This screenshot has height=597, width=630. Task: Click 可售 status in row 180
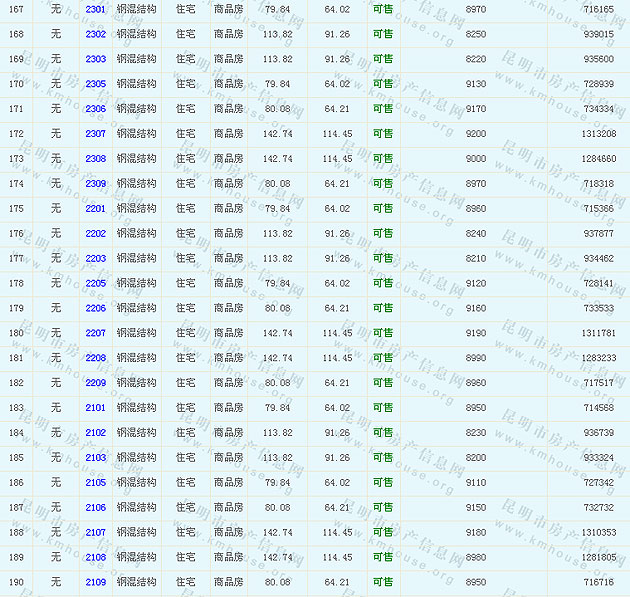coord(382,333)
